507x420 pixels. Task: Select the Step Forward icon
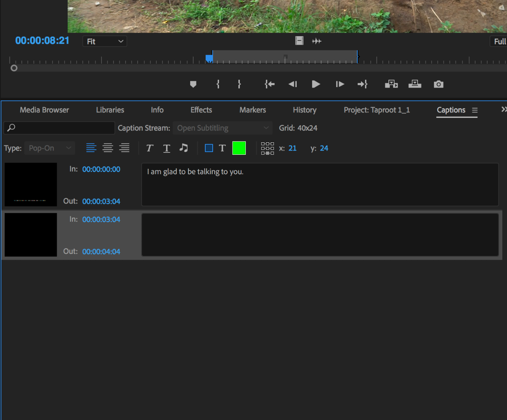click(339, 84)
